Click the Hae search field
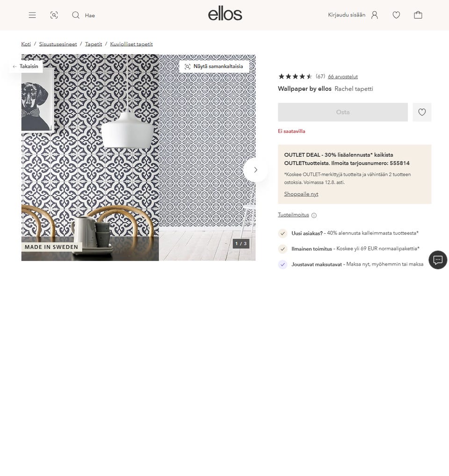449x476 pixels. pos(90,15)
